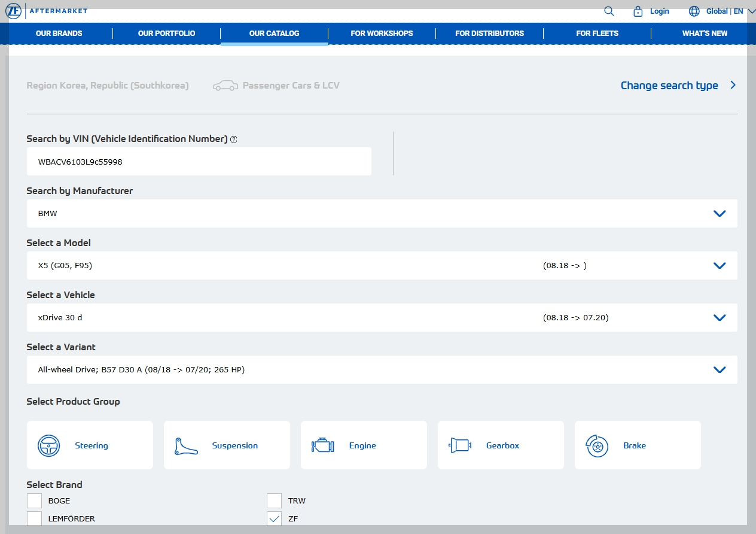Click the Passenger Cars & LCV car icon
Viewport: 756px width, 534px height.
225,86
